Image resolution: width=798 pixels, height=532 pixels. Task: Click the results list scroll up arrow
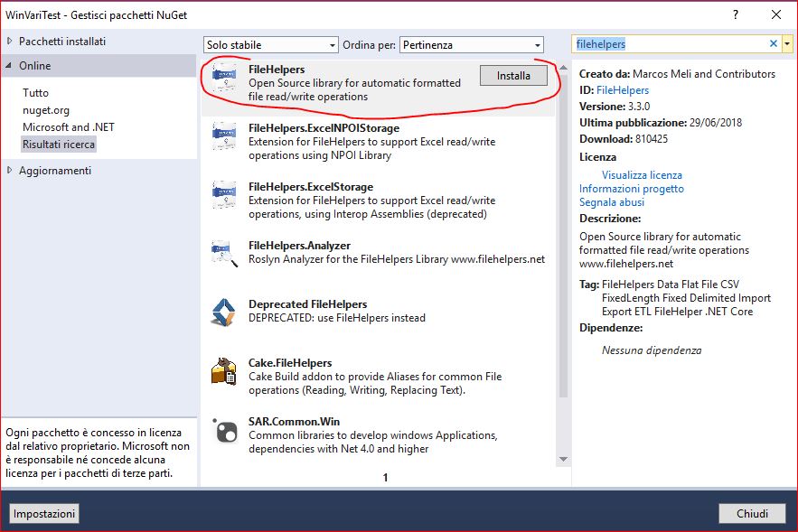click(563, 68)
